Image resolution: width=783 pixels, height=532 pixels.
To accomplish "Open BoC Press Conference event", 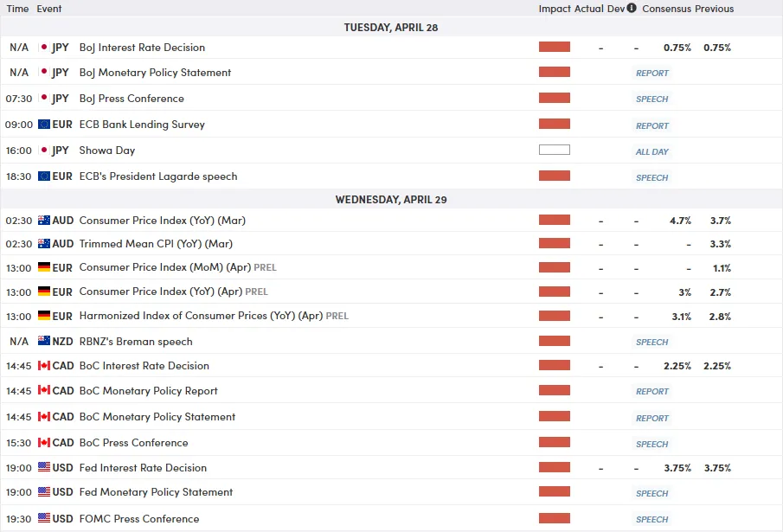I will coord(134,443).
